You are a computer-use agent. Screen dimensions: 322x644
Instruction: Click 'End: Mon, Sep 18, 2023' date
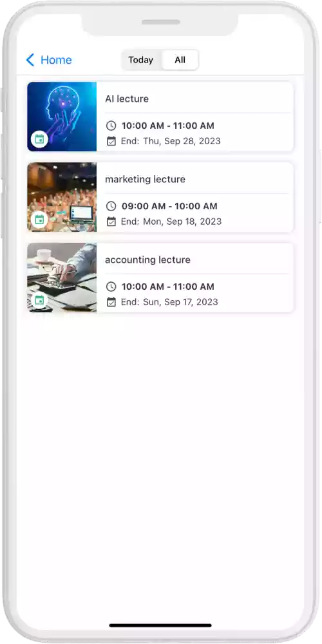[x=171, y=222]
